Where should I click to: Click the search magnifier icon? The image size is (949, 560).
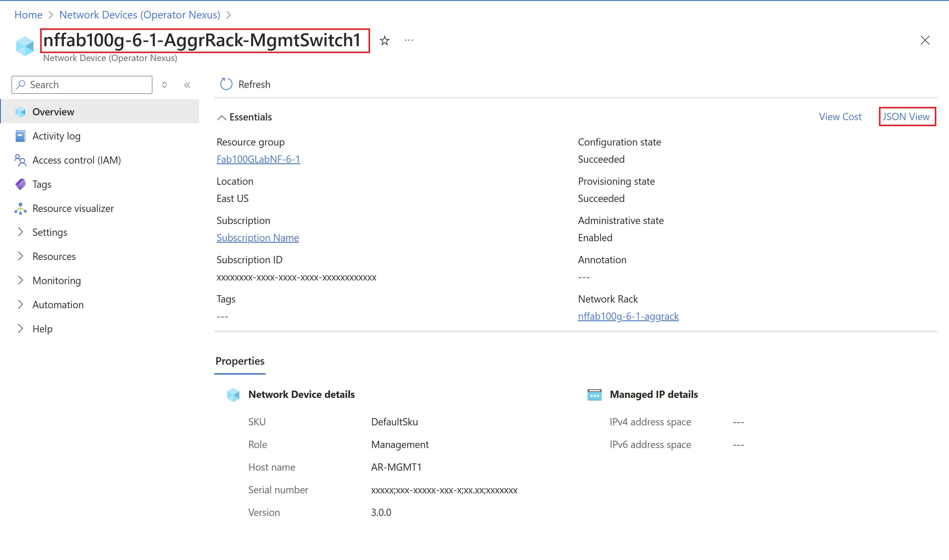pyautogui.click(x=21, y=85)
